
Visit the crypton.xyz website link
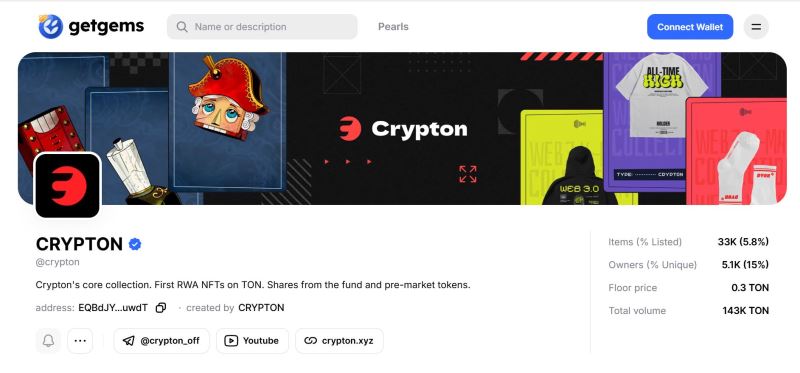339,341
